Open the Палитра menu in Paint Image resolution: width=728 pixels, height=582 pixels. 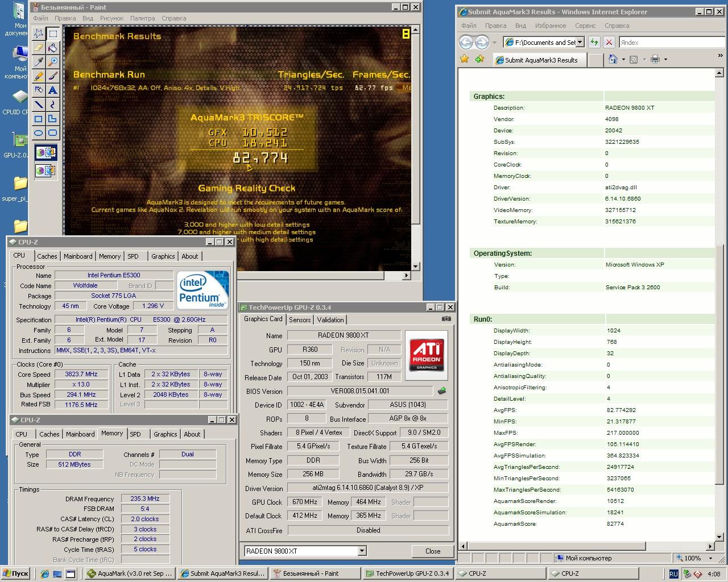[x=142, y=18]
